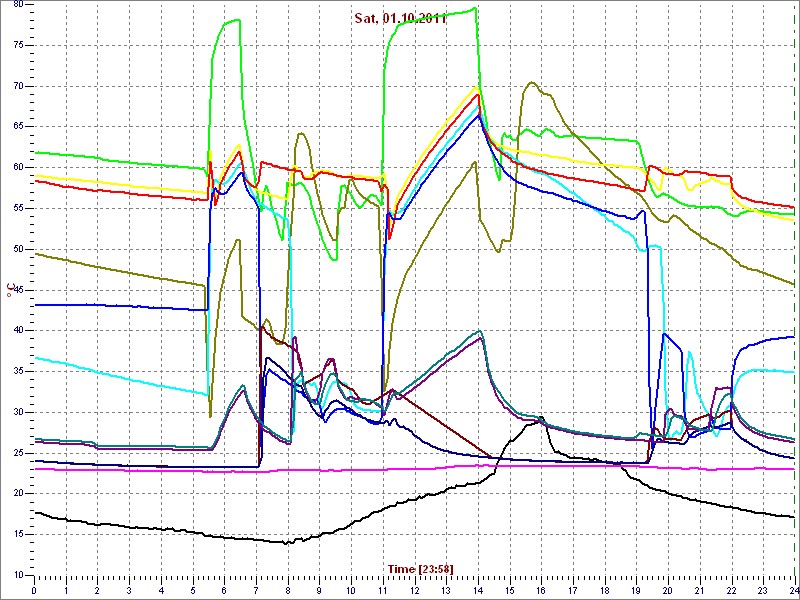The image size is (800, 600).
Task: Click hour 18 on the time axis
Action: point(604,590)
